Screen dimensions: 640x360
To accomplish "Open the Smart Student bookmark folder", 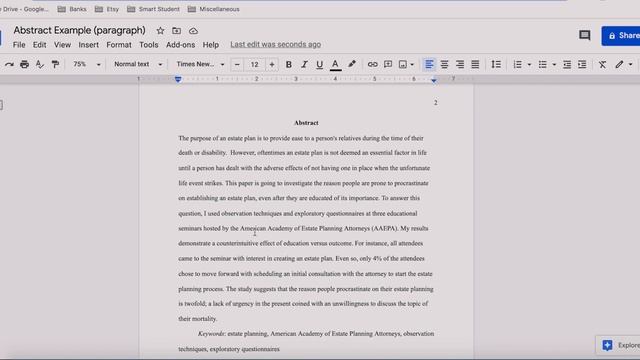I will (x=153, y=9).
